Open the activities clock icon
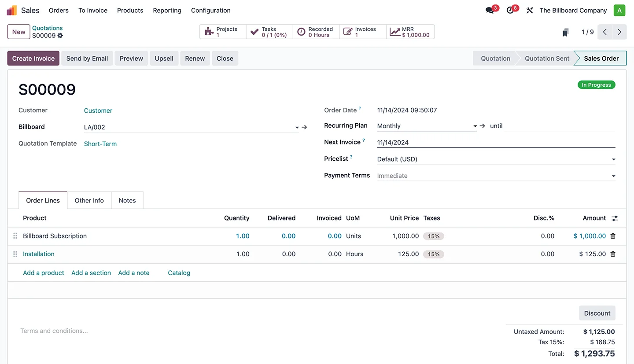634x364 pixels. pos(510,10)
